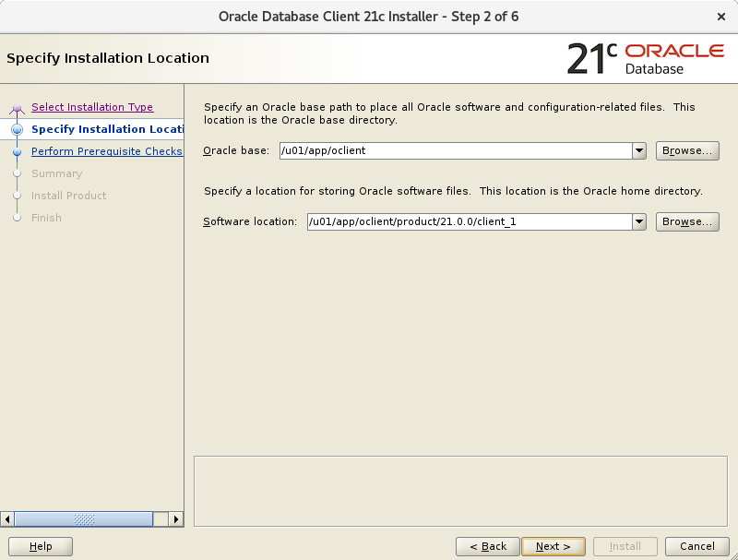The image size is (738, 560).
Task: Select the Select Installation Type link
Action: click(92, 107)
